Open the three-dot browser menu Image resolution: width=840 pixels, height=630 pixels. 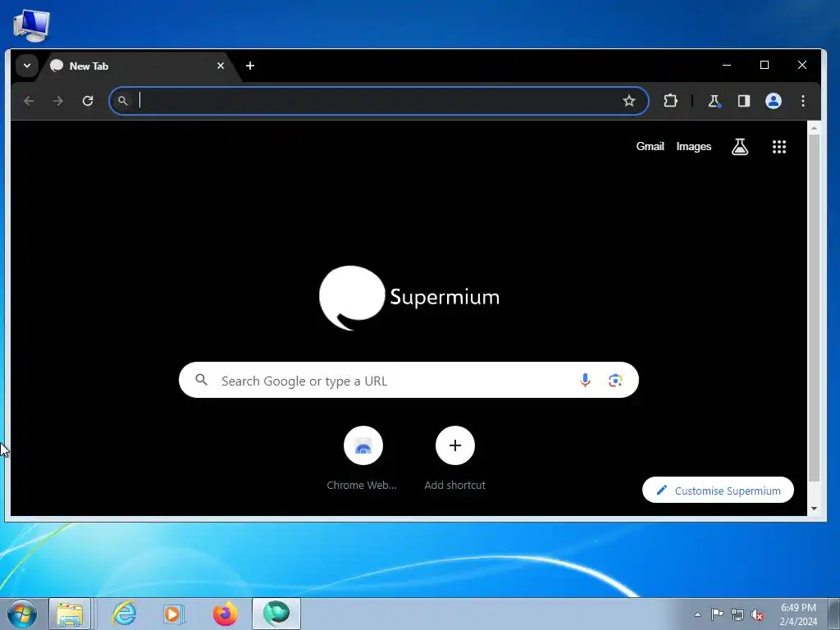(802, 101)
